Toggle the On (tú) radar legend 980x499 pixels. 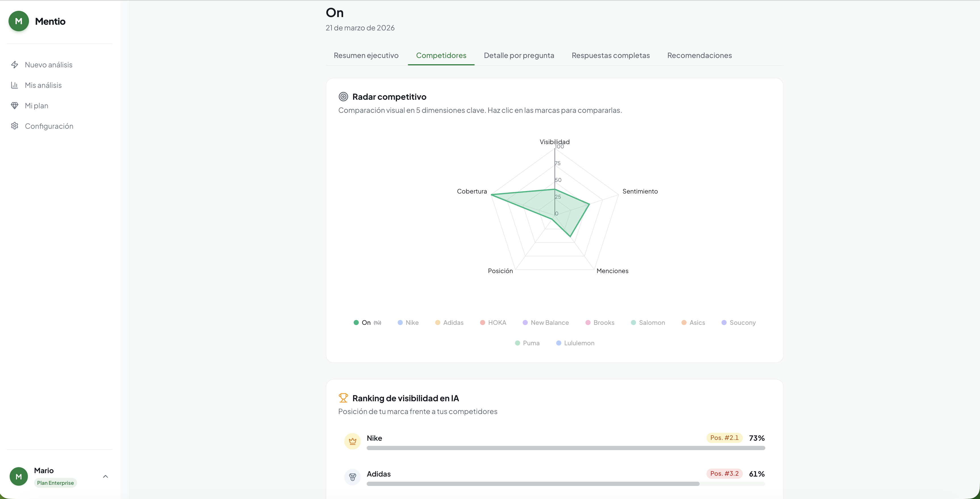pos(367,323)
